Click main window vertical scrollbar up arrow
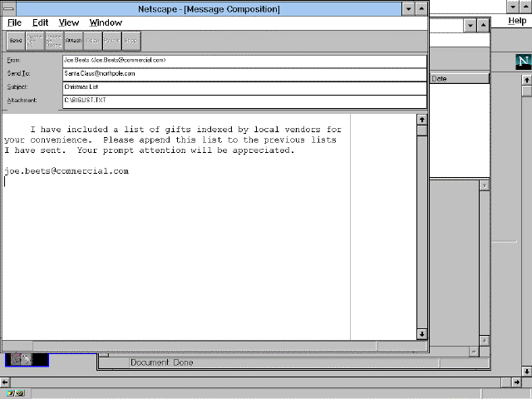The width and height of the screenshot is (532, 399). [x=526, y=81]
